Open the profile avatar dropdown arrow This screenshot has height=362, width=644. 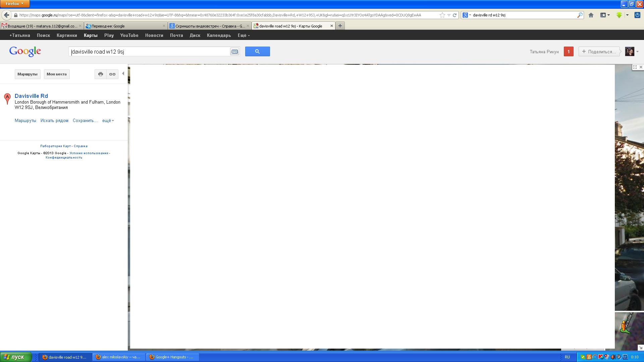tap(637, 52)
